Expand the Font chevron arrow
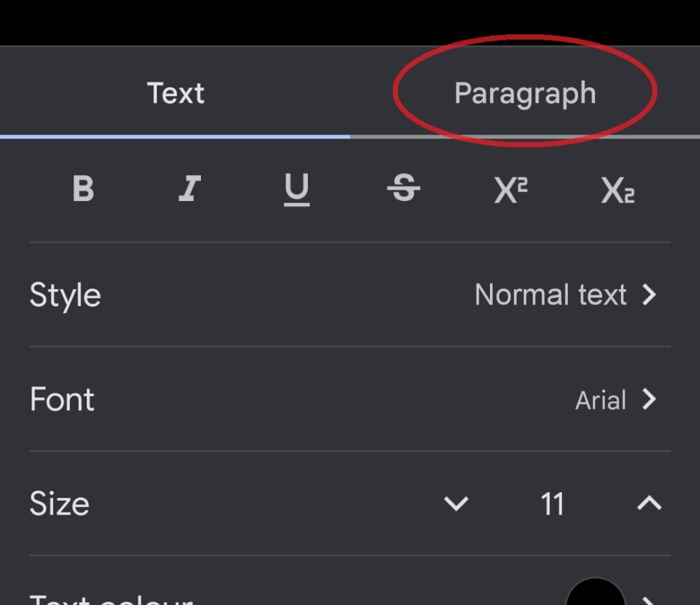The height and width of the screenshot is (605, 700). point(650,400)
